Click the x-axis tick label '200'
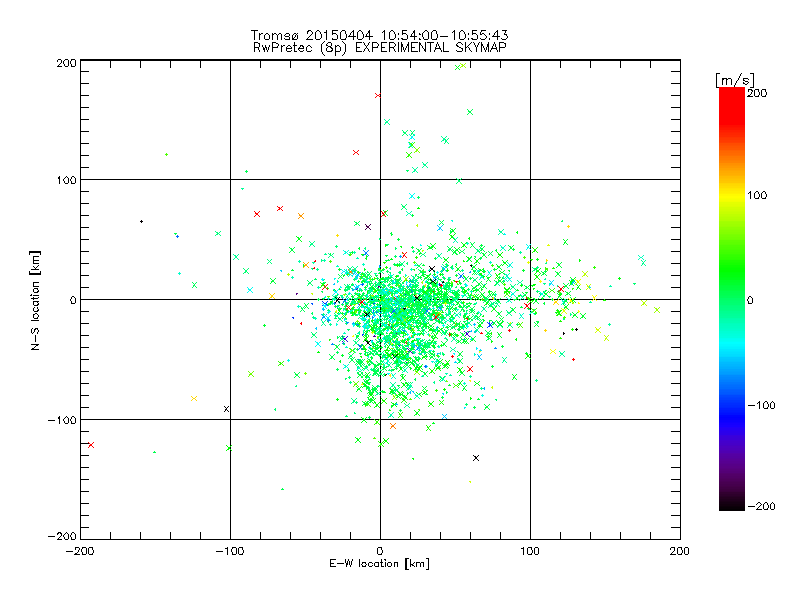 pyautogui.click(x=680, y=551)
